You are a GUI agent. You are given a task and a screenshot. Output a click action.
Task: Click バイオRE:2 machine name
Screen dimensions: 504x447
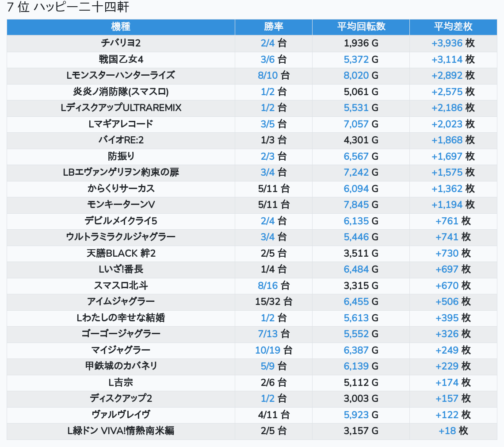click(x=121, y=140)
